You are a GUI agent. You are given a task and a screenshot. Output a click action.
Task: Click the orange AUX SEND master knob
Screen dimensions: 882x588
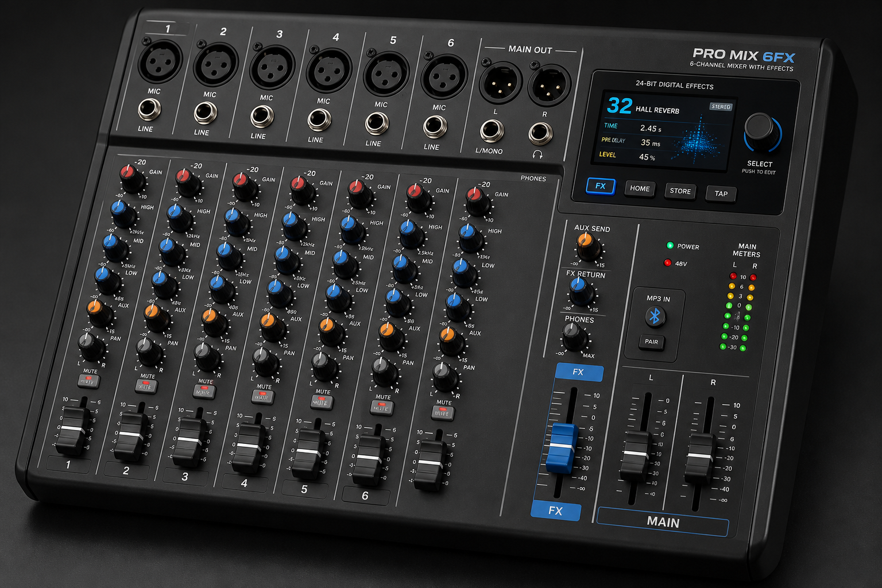(589, 247)
